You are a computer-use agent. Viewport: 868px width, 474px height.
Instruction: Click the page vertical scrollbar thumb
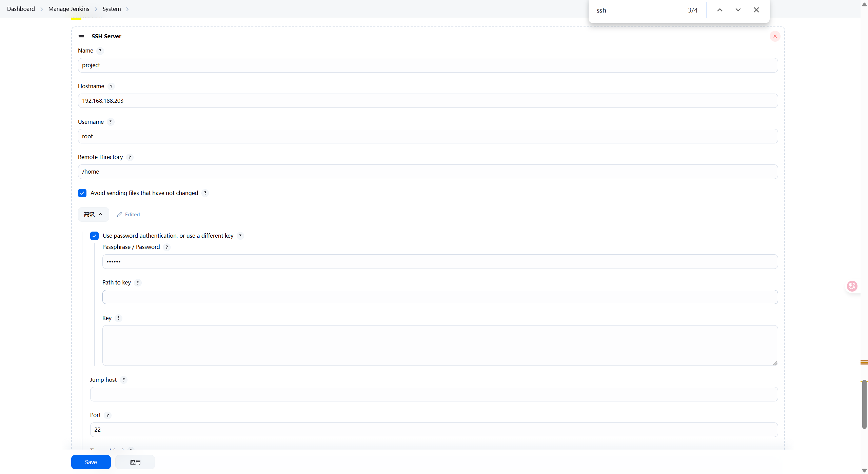click(864, 404)
